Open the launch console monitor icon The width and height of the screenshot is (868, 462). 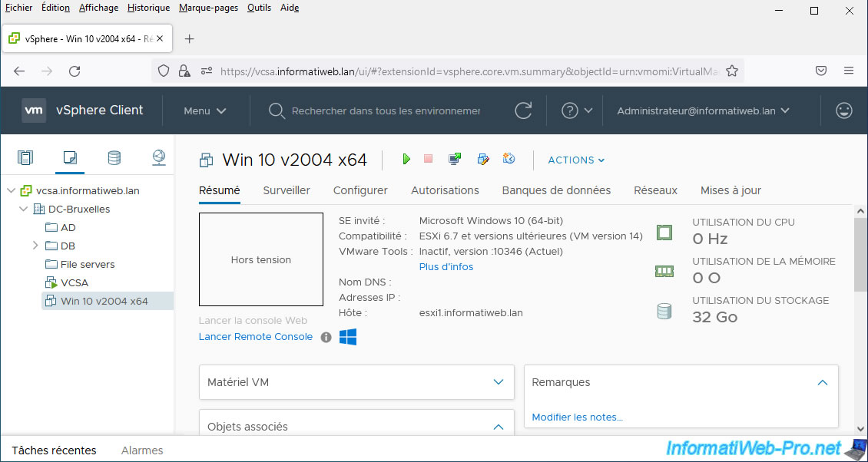(455, 159)
